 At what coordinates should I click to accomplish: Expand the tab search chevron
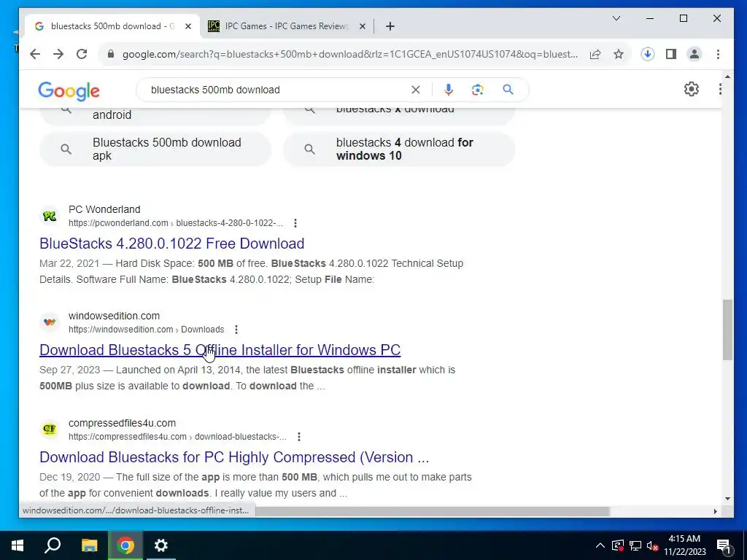tap(616, 18)
